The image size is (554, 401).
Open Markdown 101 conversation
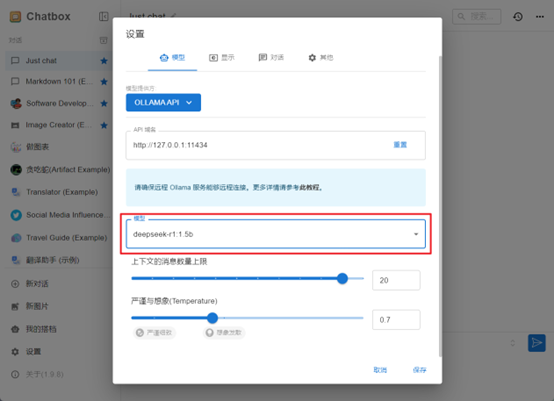tap(59, 82)
